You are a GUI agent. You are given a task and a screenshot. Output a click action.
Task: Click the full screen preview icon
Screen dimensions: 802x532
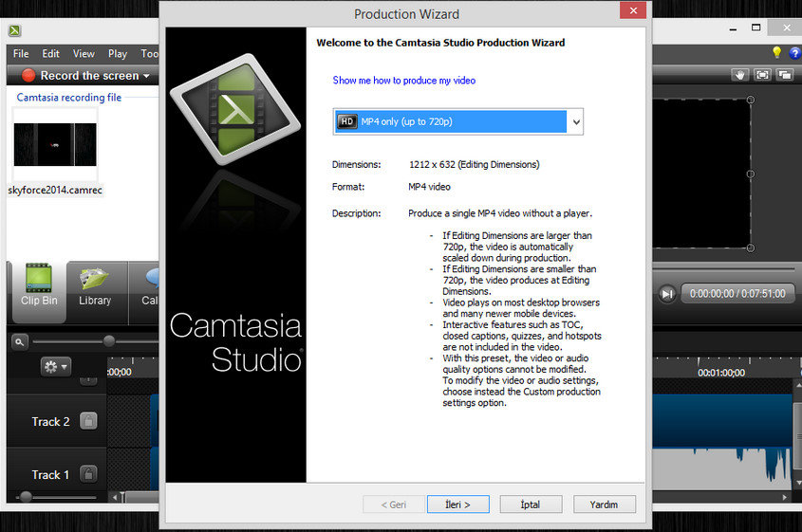coord(762,75)
